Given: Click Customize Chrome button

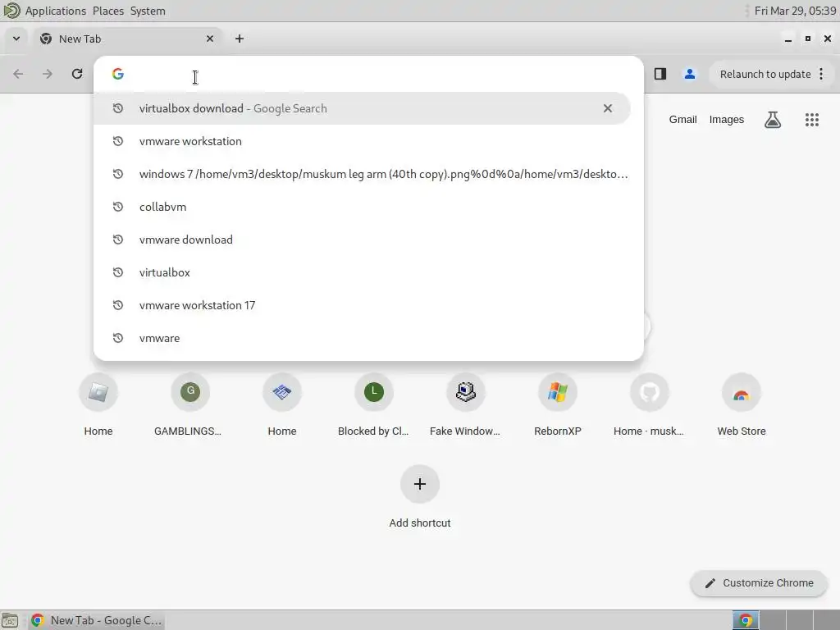Looking at the screenshot, I should 759,583.
